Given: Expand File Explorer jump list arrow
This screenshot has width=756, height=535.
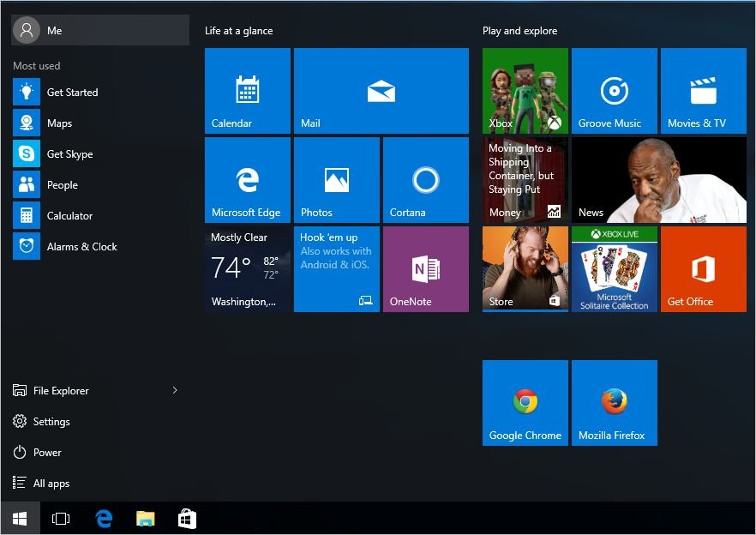Looking at the screenshot, I should point(175,391).
